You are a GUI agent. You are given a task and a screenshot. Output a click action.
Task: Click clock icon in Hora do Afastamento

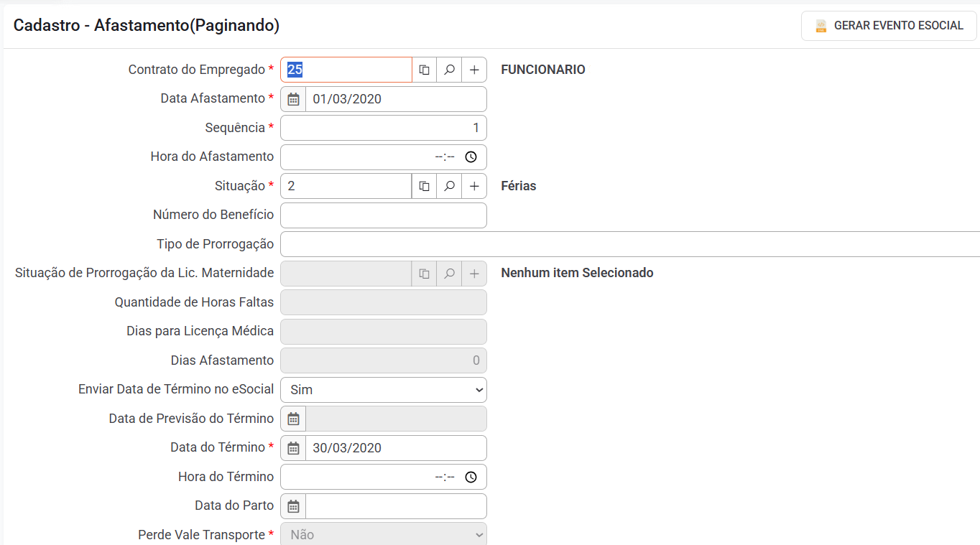click(x=471, y=157)
